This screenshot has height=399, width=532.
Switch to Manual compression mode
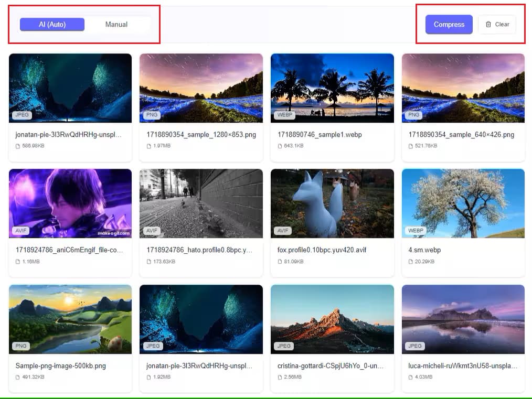coord(116,25)
